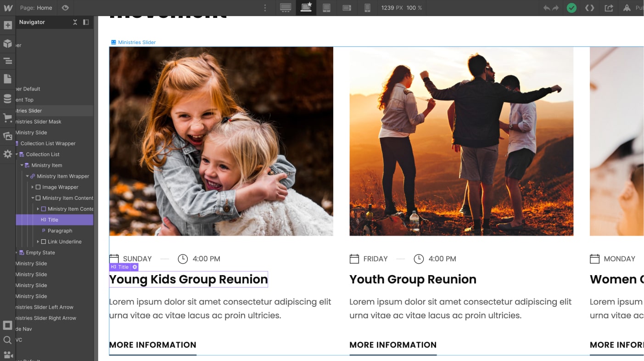Click the Share icon in the top bar

(x=608, y=8)
